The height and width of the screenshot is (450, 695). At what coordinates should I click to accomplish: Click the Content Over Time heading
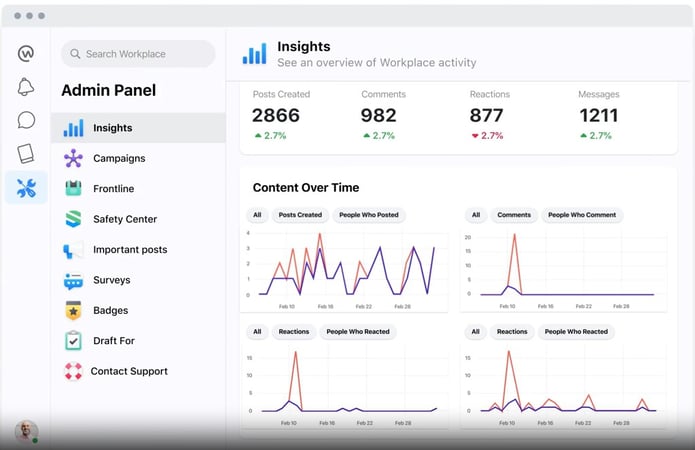pos(306,188)
